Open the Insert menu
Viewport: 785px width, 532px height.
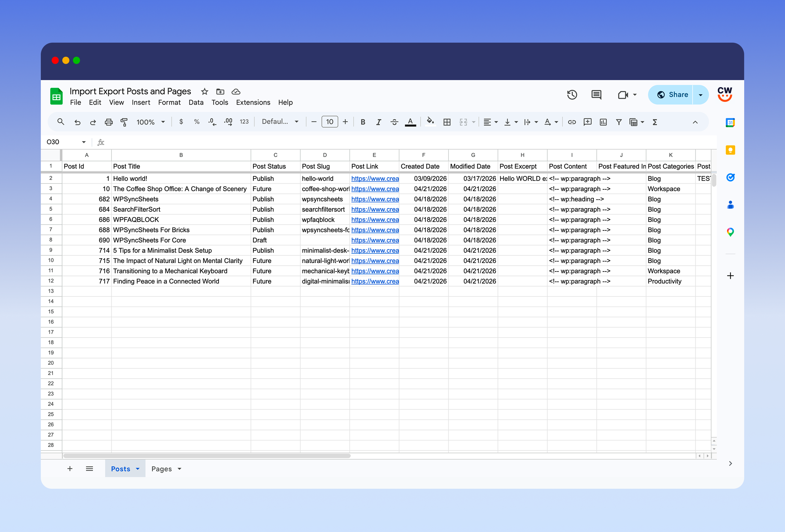141,102
